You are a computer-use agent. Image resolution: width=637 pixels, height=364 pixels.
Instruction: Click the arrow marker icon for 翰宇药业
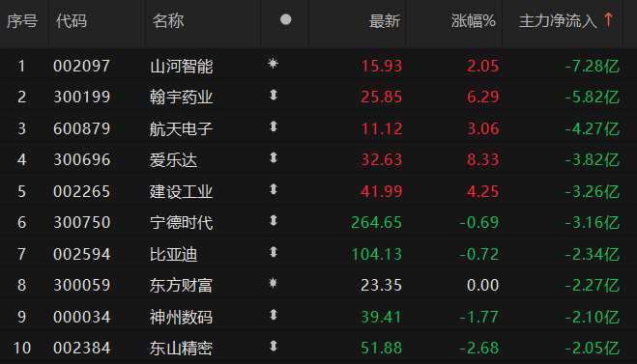274,95
